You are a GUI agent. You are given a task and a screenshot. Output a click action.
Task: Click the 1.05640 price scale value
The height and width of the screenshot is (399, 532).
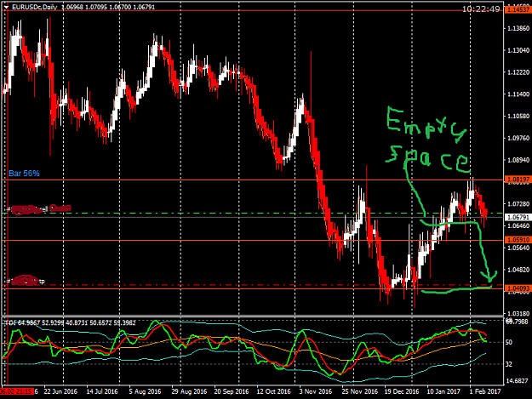click(518, 248)
